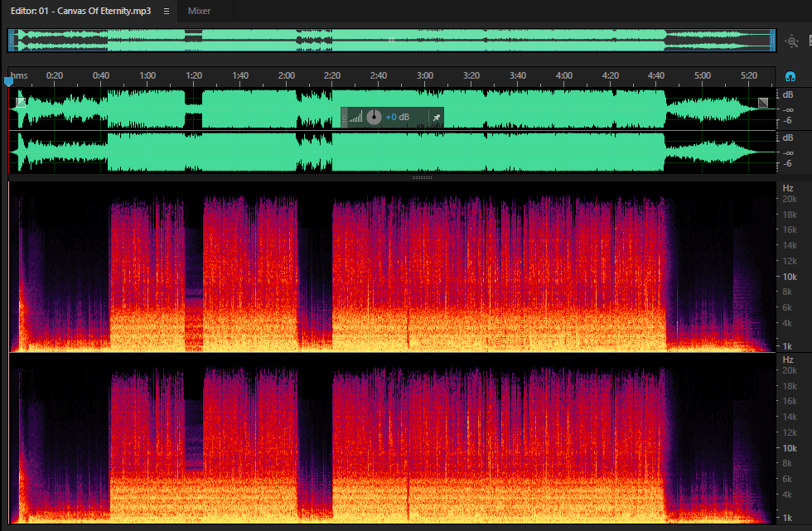Click the amplitude adjustment knob in the HUD

click(374, 117)
